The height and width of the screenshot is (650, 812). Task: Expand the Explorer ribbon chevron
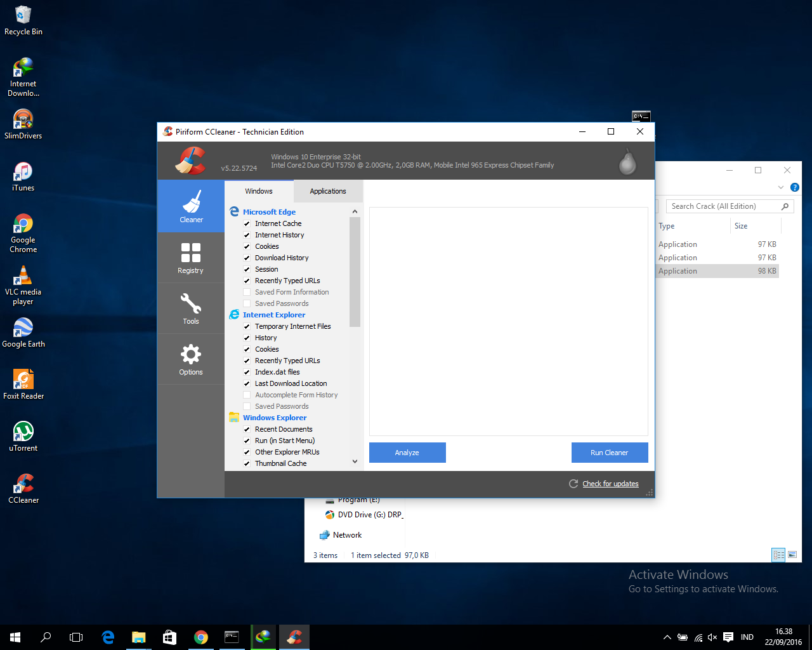[x=781, y=187]
